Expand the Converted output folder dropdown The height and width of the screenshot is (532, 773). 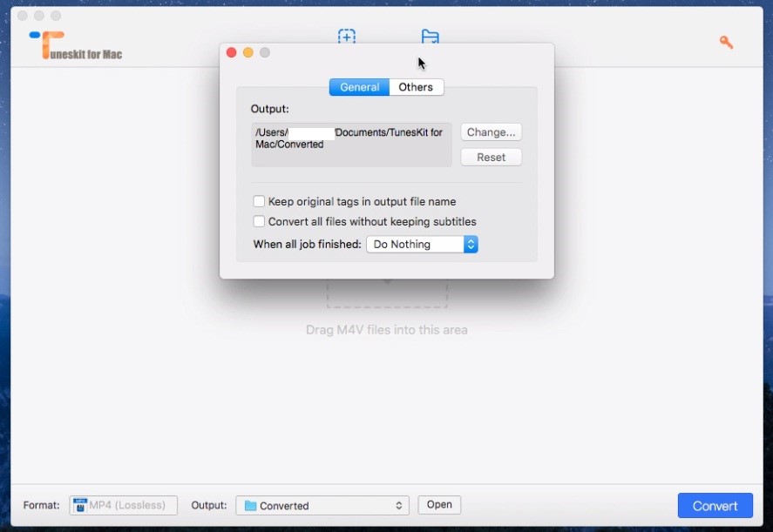click(x=322, y=505)
